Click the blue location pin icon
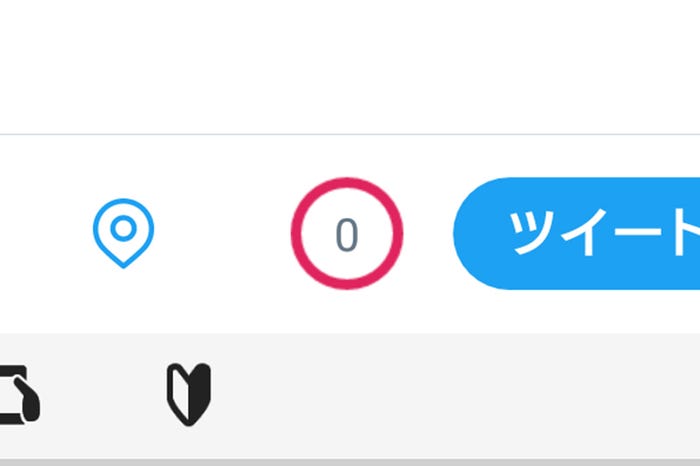Image resolution: width=700 pixels, height=466 pixels. pos(123,232)
